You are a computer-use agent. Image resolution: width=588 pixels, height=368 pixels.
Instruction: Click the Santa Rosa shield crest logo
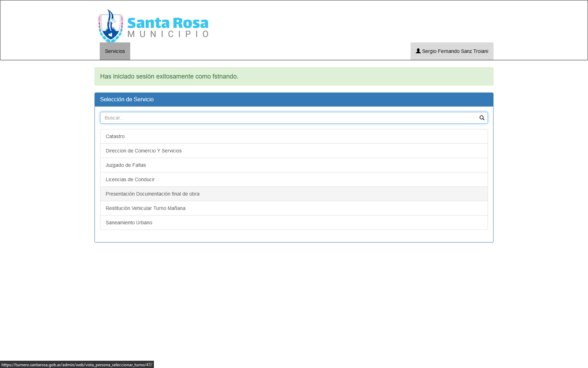pos(111,26)
